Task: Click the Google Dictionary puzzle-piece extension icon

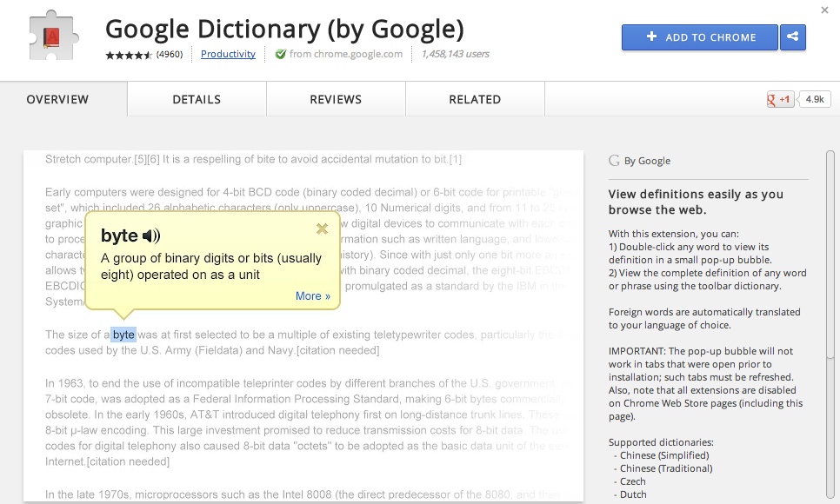Action: (54, 36)
